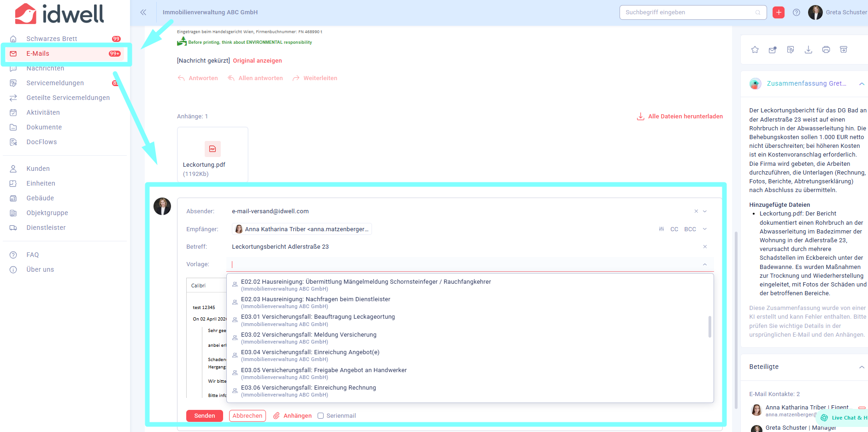Click Weiterleiten to forward email
The image size is (868, 432).
pyautogui.click(x=315, y=78)
